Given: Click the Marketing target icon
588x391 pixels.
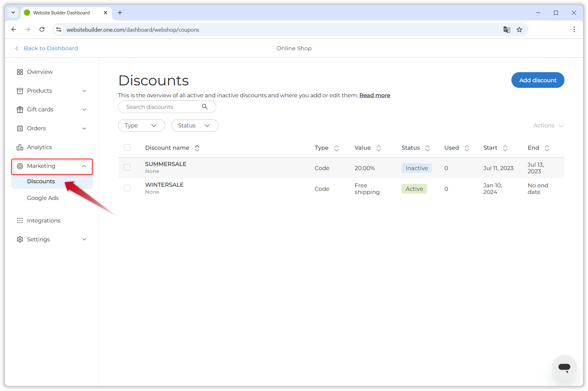Looking at the screenshot, I should click(20, 166).
